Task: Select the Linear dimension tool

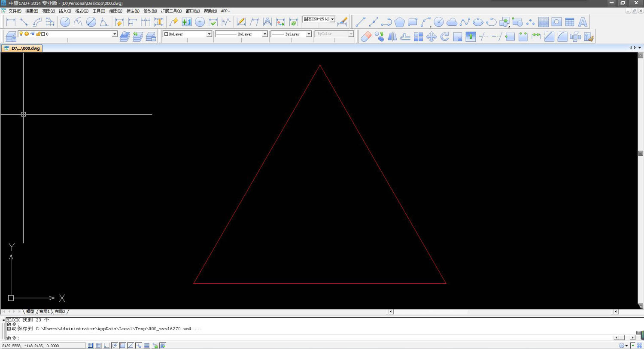Action: [x=11, y=22]
